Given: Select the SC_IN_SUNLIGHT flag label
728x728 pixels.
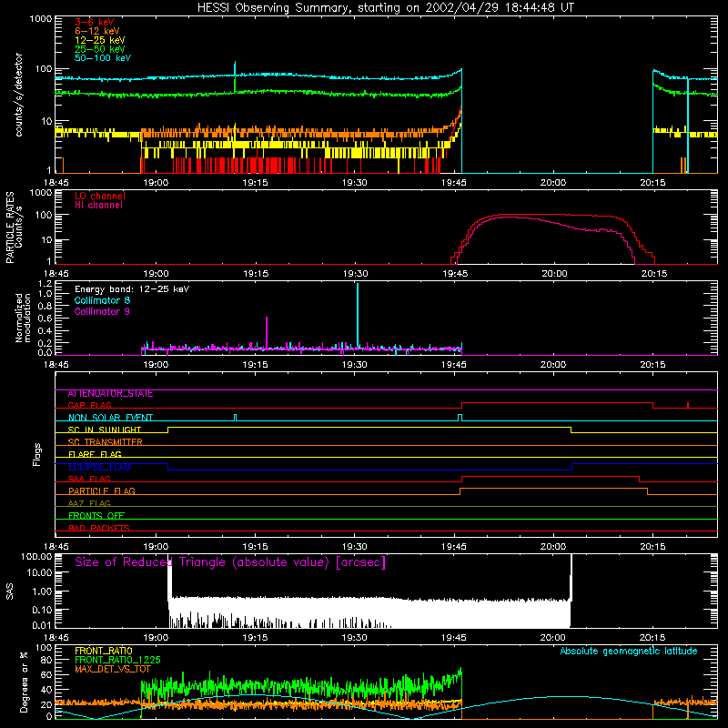Looking at the screenshot, I should coord(105,430).
